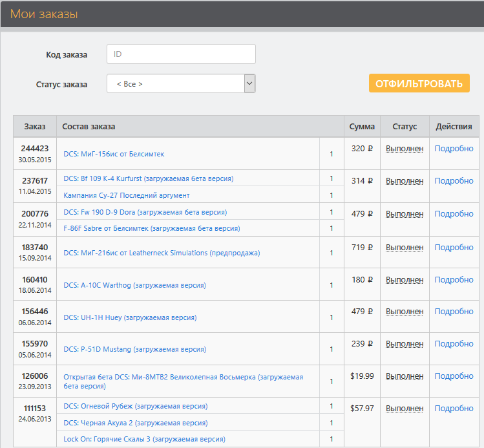Screen dimensions: 484x448
Task: Click order number 155970
Action: [35, 344]
